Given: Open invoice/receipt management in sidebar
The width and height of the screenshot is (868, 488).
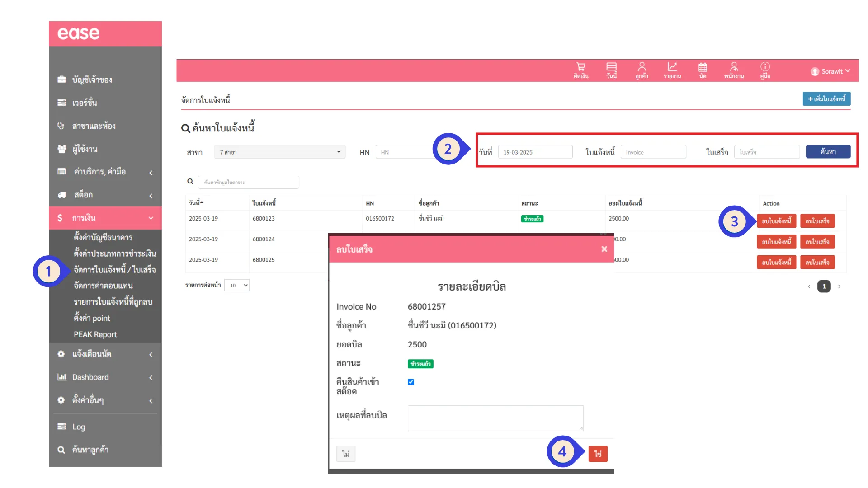Looking at the screenshot, I should coord(114,270).
